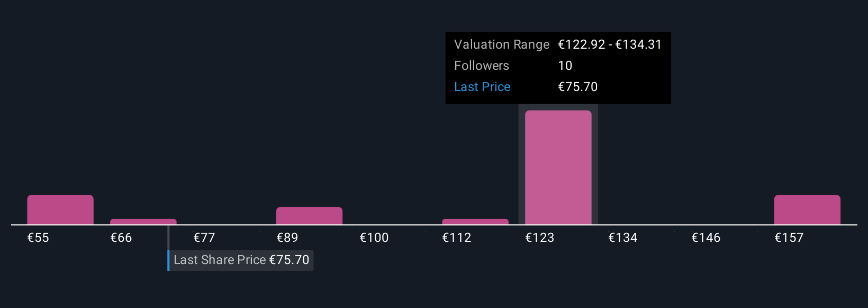Image resolution: width=868 pixels, height=308 pixels.
Task: Select the €123 axis label
Action: pos(540,238)
